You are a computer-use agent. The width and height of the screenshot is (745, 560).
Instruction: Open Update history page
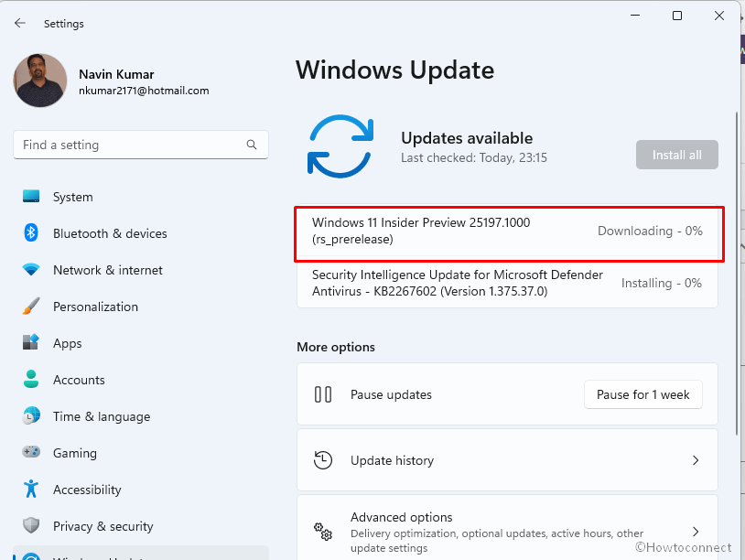[x=507, y=460]
